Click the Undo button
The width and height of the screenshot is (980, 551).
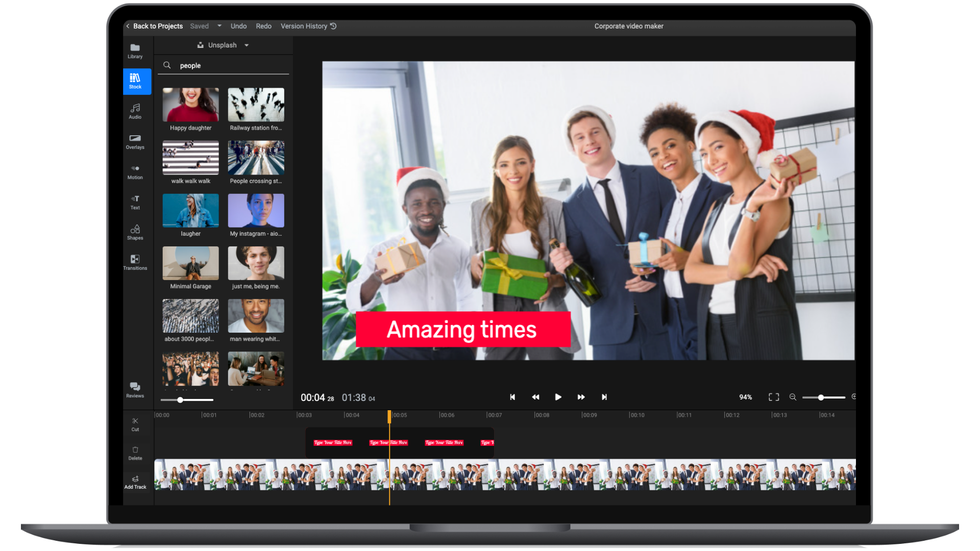click(238, 26)
